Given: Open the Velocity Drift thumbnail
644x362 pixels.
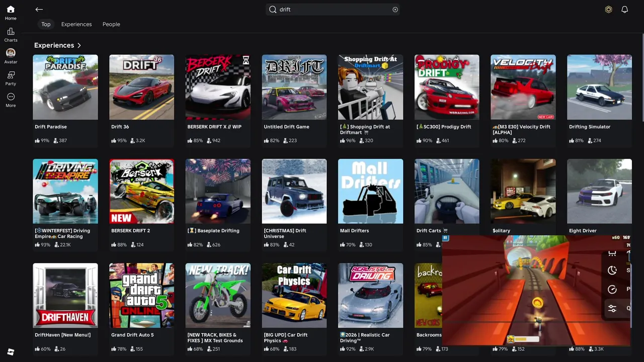Looking at the screenshot, I should tap(523, 87).
